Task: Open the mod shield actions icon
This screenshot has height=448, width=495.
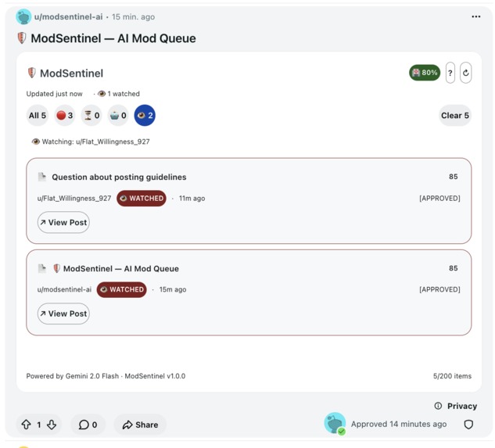Action: coord(468,425)
